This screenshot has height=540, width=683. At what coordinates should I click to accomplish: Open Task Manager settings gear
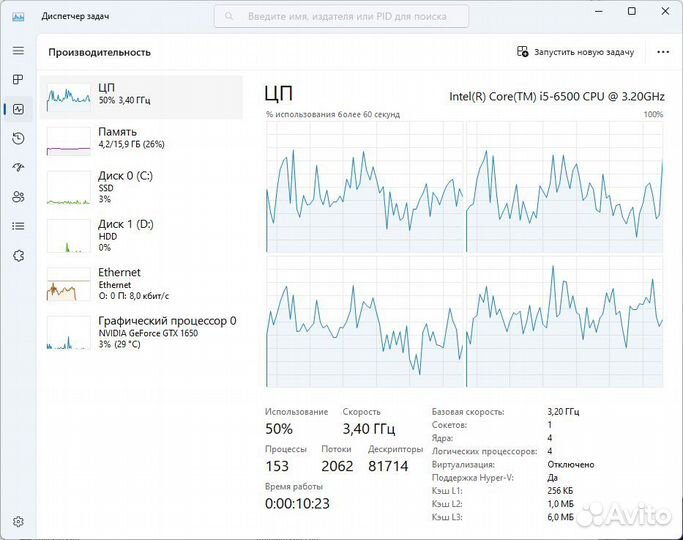[18, 521]
